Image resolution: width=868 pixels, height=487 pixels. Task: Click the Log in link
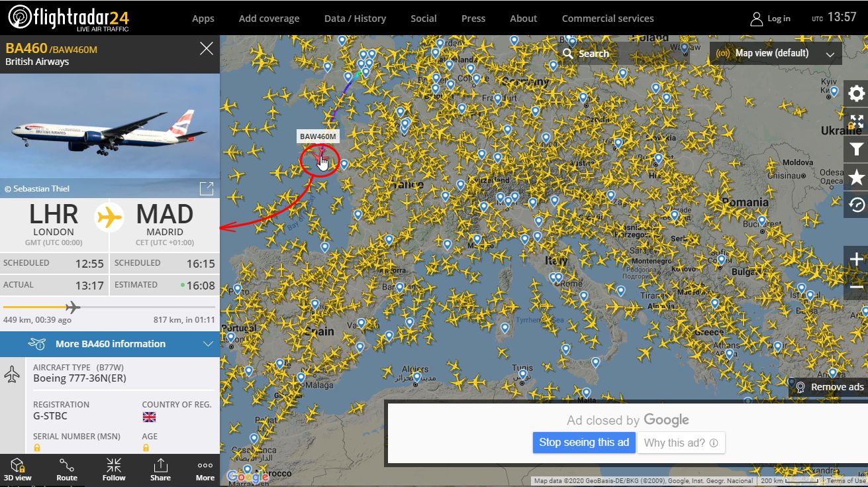(x=779, y=19)
